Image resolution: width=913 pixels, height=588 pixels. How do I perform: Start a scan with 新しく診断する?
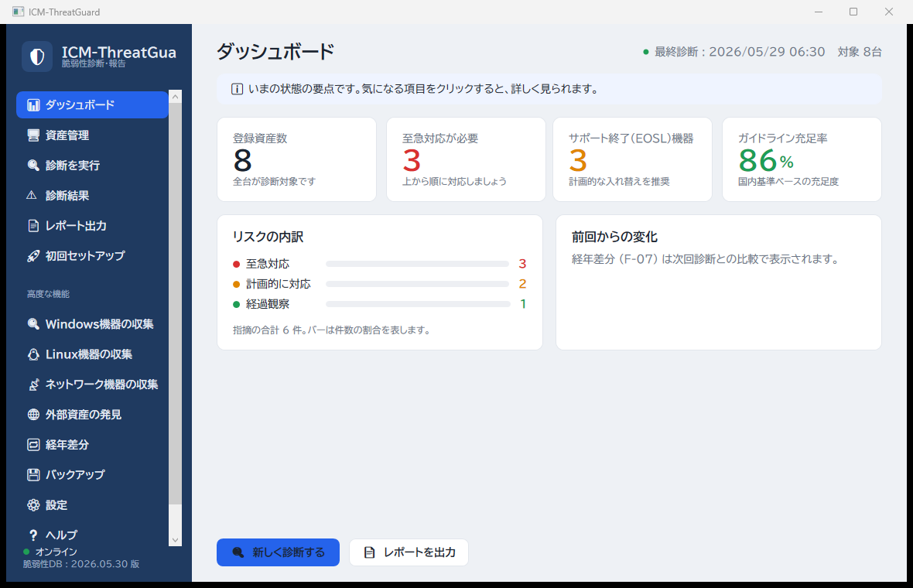pyautogui.click(x=278, y=552)
